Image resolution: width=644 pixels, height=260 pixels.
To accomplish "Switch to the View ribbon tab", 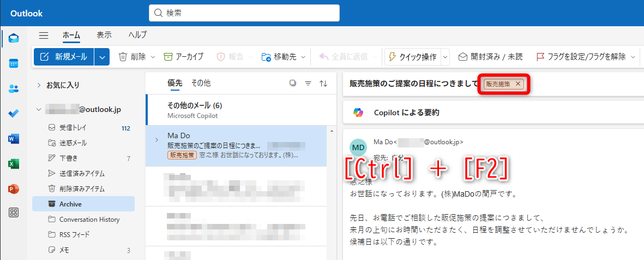I will [x=104, y=36].
